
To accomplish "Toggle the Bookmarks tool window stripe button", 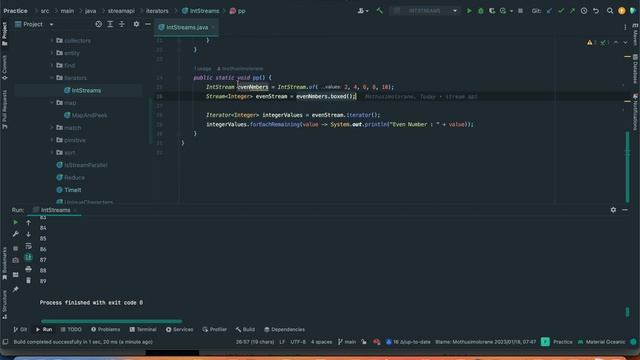I will (x=4, y=263).
